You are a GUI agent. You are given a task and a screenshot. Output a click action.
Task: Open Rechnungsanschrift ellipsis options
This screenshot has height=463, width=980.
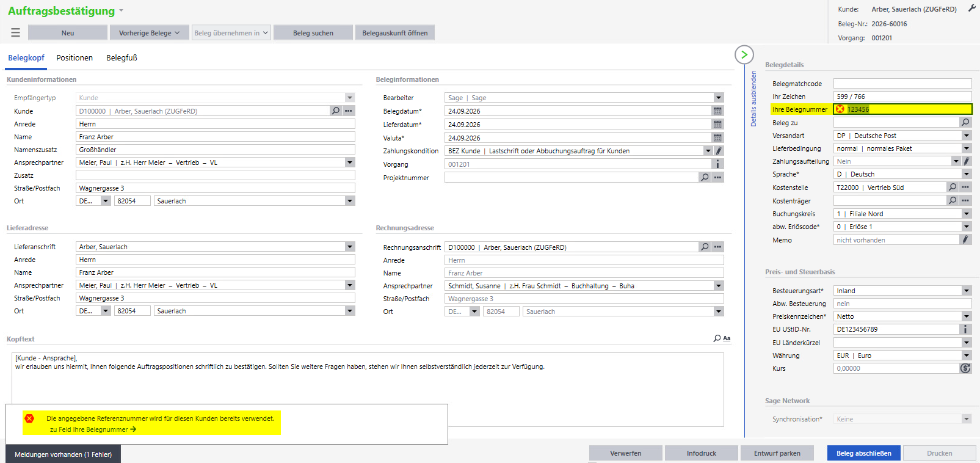718,247
